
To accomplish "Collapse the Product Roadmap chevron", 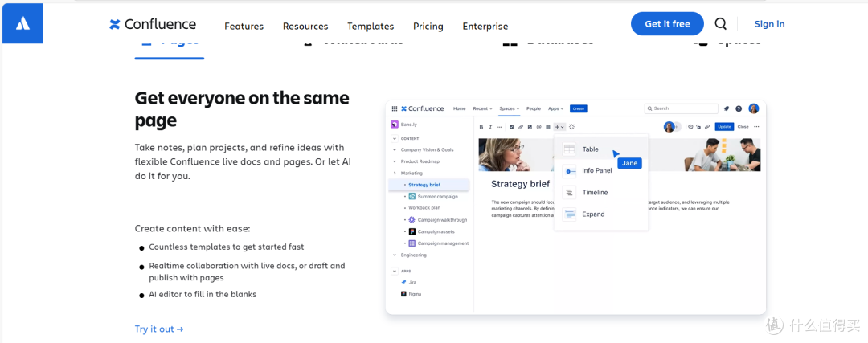I will click(x=395, y=161).
